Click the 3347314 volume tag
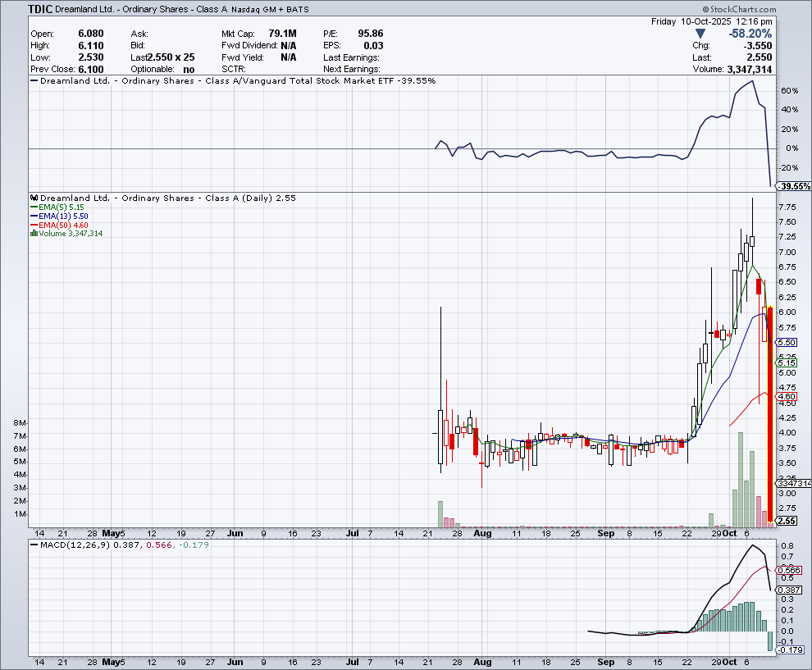Viewport: 812px width, 670px height. click(x=794, y=483)
